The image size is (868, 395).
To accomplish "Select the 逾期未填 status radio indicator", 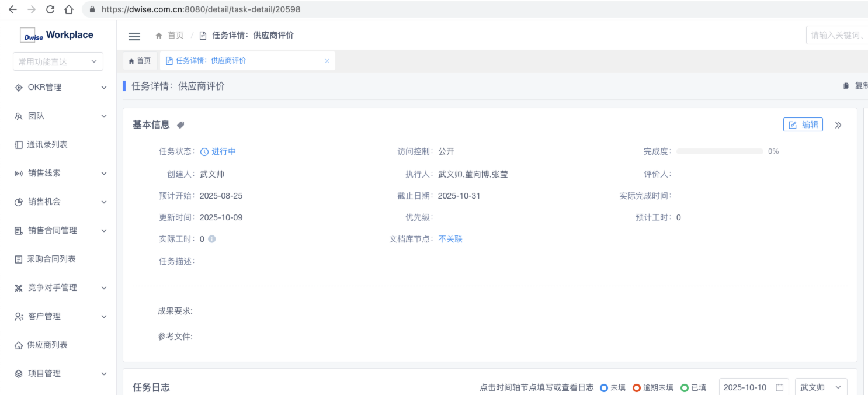I will tap(637, 387).
